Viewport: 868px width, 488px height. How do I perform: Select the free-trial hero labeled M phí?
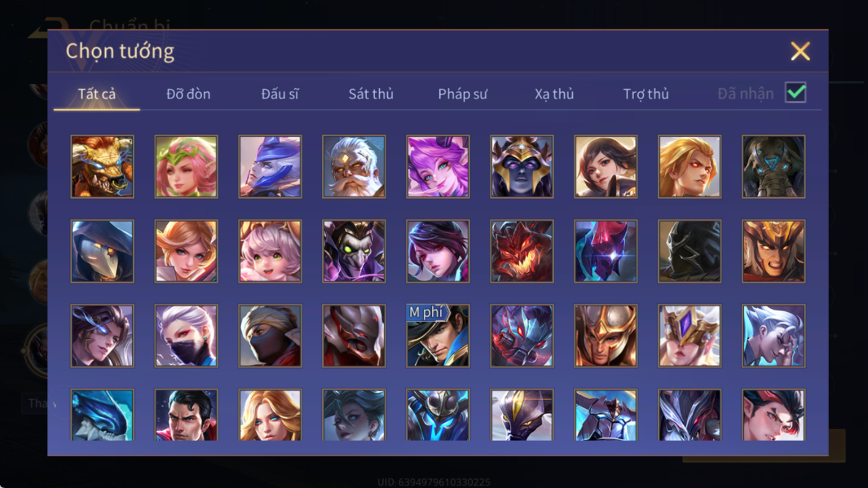(x=438, y=336)
